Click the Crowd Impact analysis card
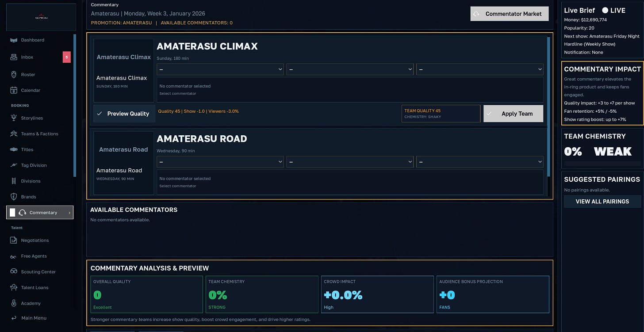 point(377,294)
